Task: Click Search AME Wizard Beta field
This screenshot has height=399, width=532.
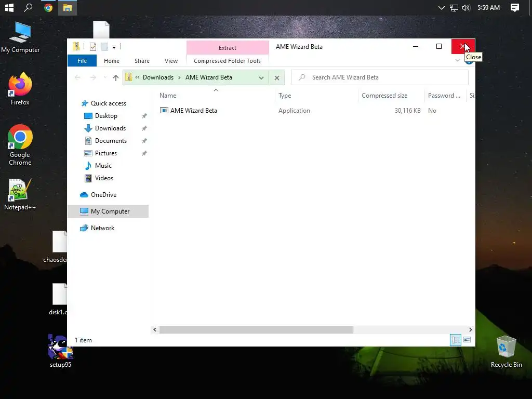Action: pyautogui.click(x=380, y=77)
